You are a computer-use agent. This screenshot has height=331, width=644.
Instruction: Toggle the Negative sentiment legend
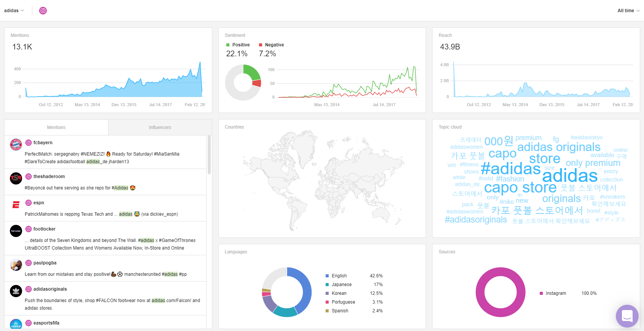[271, 45]
